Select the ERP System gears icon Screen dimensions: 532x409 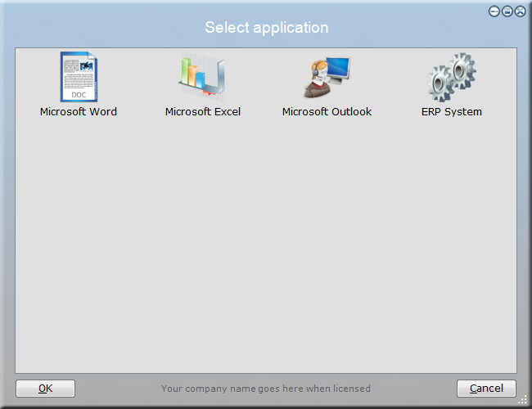coord(451,77)
